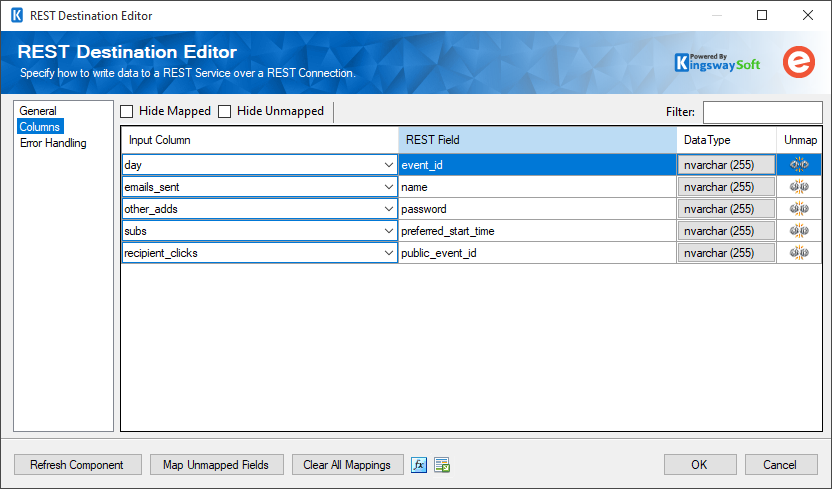Click the orange e logo in header
Image resolution: width=832 pixels, height=489 pixels.
(799, 63)
